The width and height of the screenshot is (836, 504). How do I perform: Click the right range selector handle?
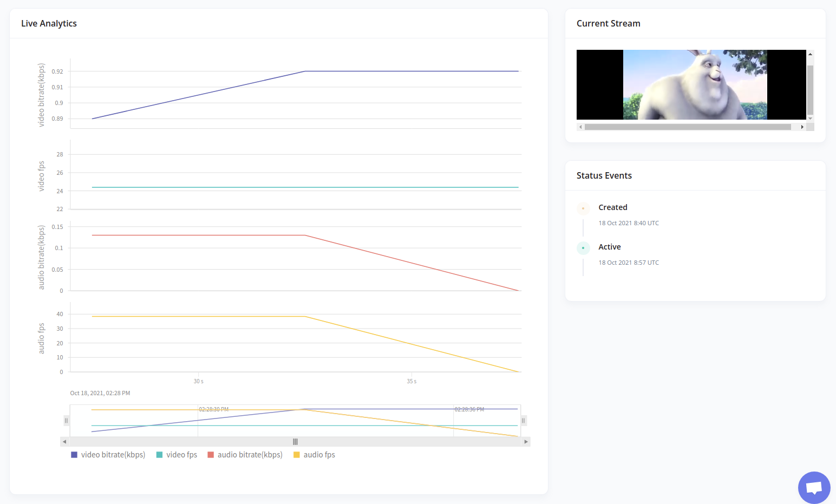[x=524, y=421]
